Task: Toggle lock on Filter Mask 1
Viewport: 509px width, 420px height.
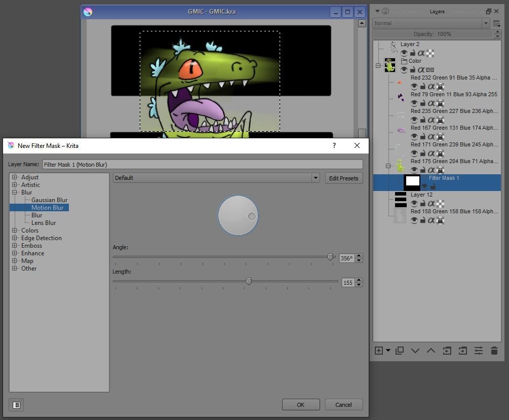Action: [433, 186]
